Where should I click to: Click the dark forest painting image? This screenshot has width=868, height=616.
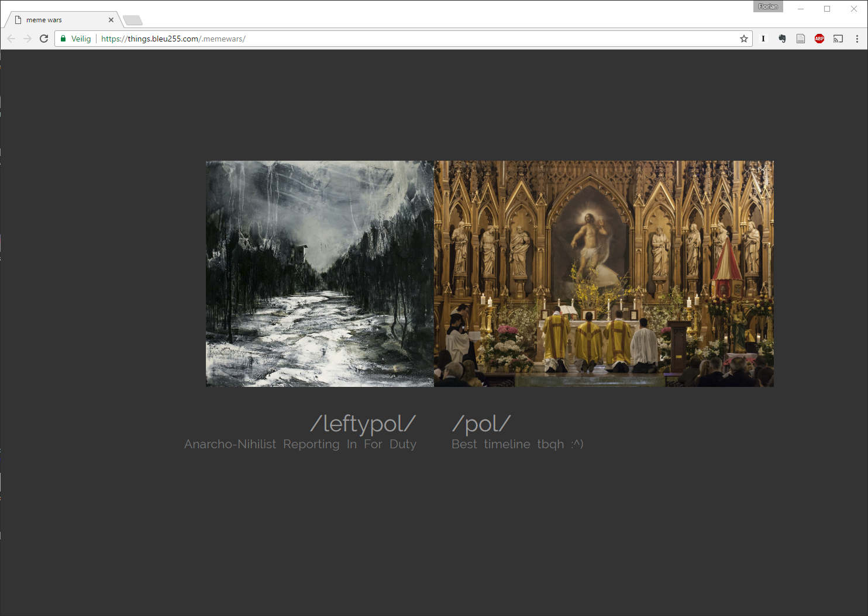coord(319,274)
